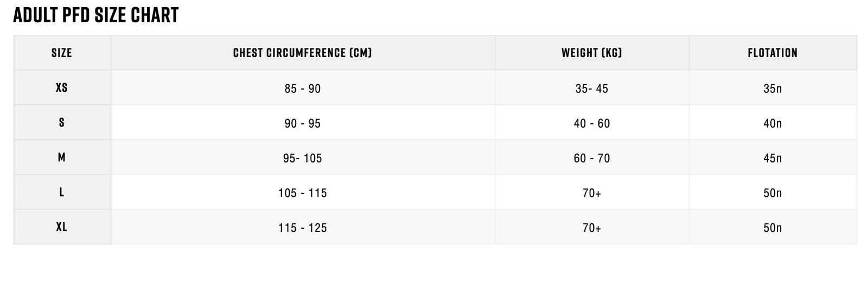This screenshot has width=868, height=289.
Task: Click the 95- 105 chest measurement
Action: 303,158
